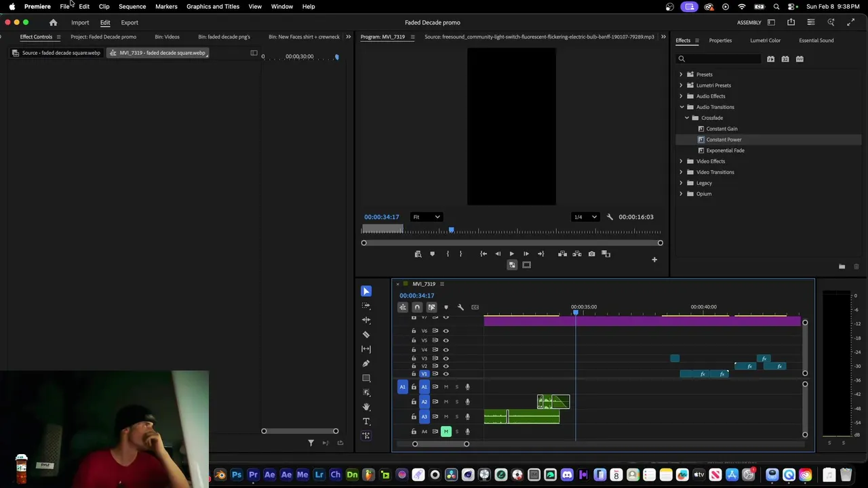Click the Mark Out bracket button

(460, 254)
